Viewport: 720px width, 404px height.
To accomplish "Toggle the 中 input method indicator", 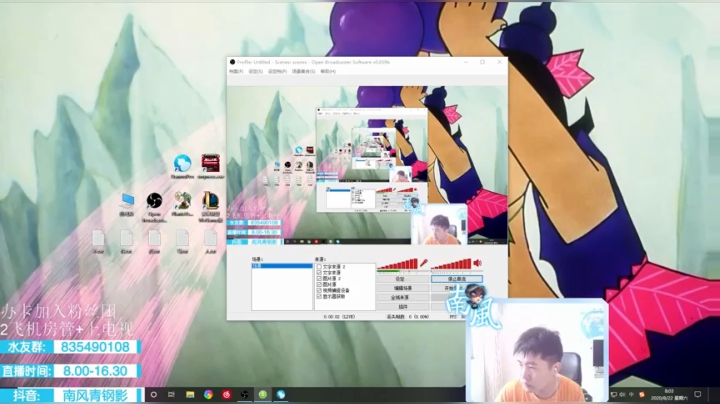I will pos(631,394).
